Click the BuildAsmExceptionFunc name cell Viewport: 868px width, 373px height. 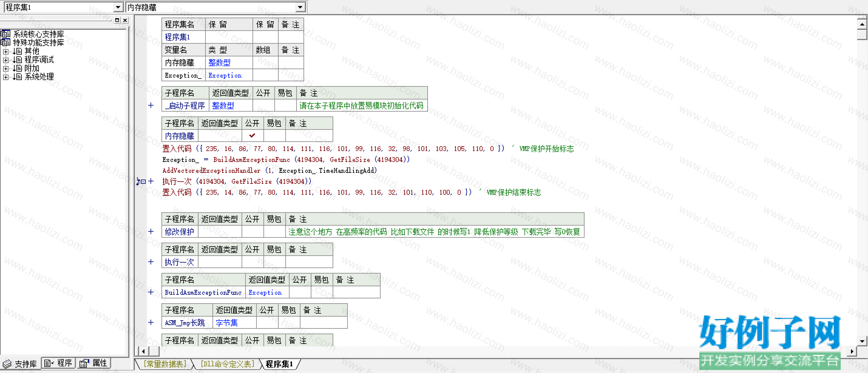click(203, 292)
